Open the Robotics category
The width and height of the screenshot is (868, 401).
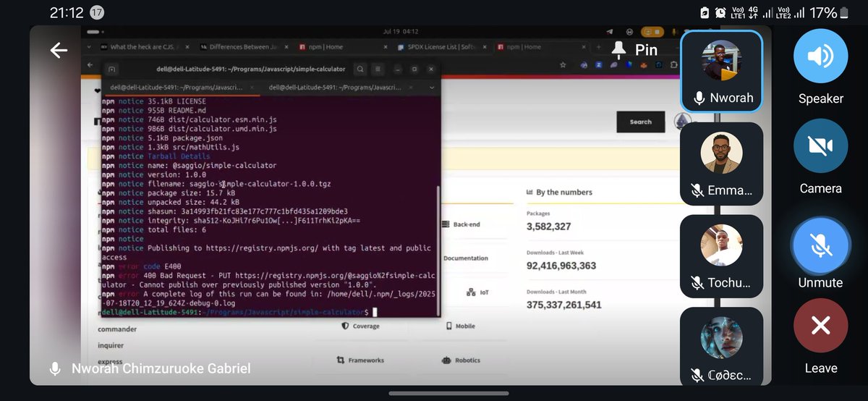(461, 360)
